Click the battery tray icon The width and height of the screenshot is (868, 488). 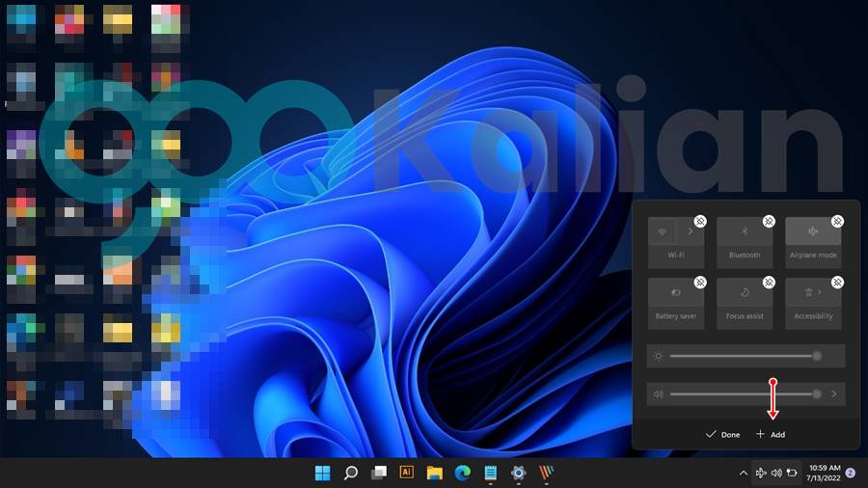point(792,473)
